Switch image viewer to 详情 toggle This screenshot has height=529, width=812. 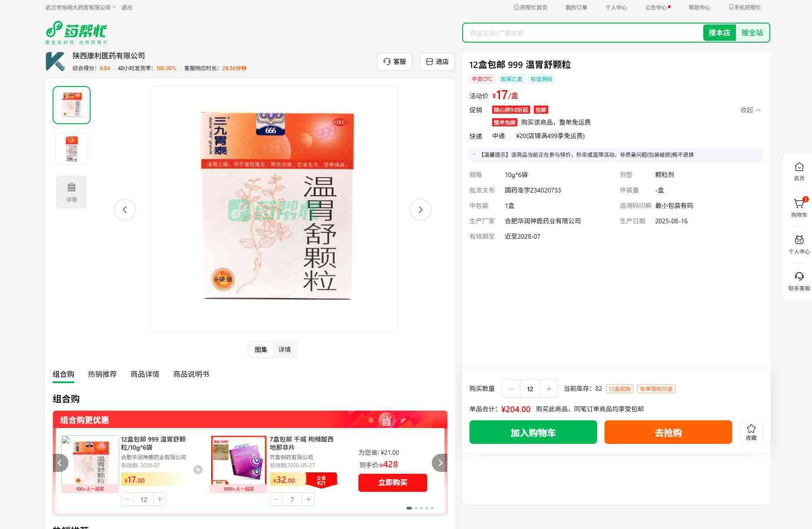click(285, 350)
